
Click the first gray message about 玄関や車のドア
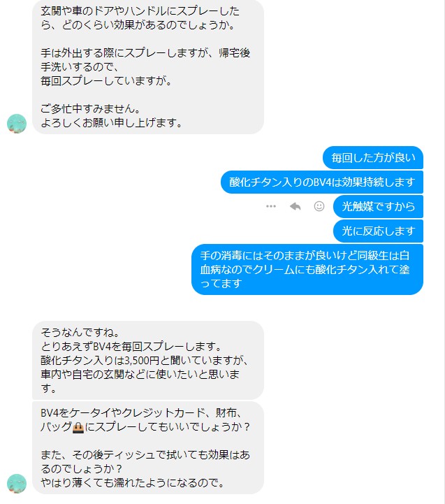pyautogui.click(x=148, y=66)
